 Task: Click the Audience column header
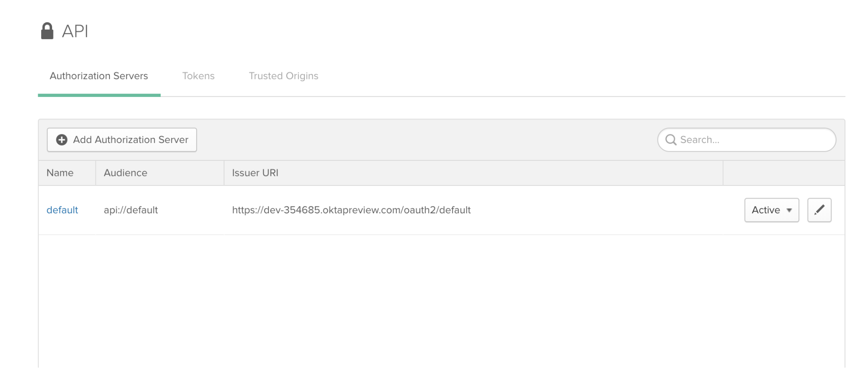tap(125, 173)
